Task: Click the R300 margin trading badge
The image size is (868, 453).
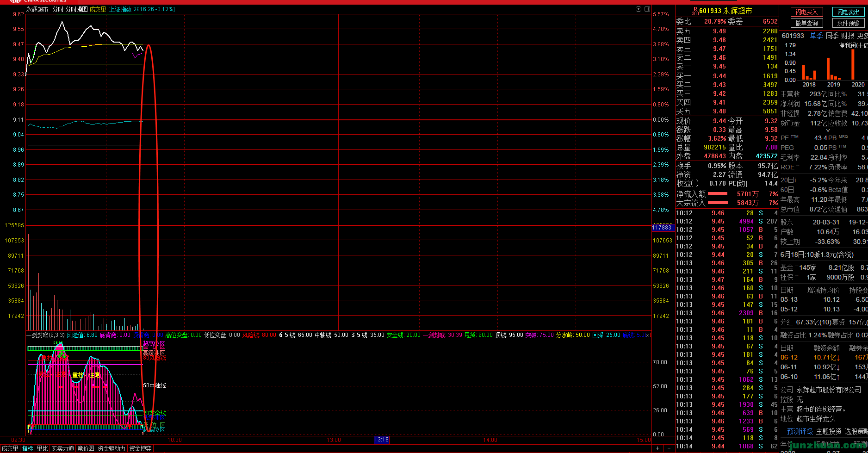Action: (x=695, y=11)
